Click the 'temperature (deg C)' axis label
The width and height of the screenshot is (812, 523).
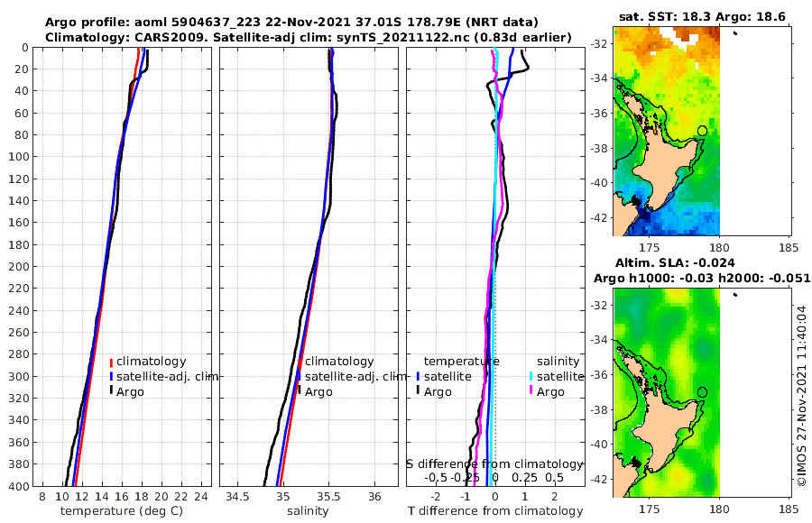(x=122, y=511)
